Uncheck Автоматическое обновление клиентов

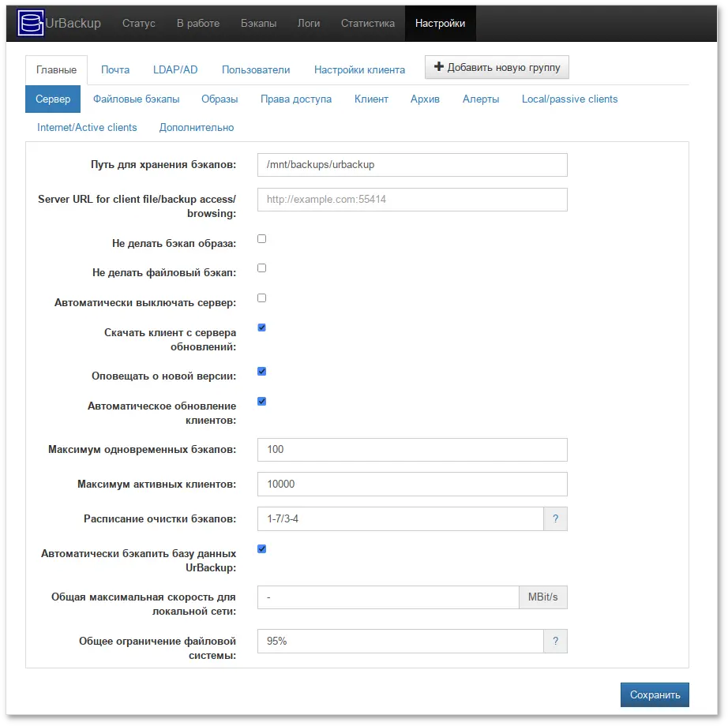pyautogui.click(x=261, y=401)
